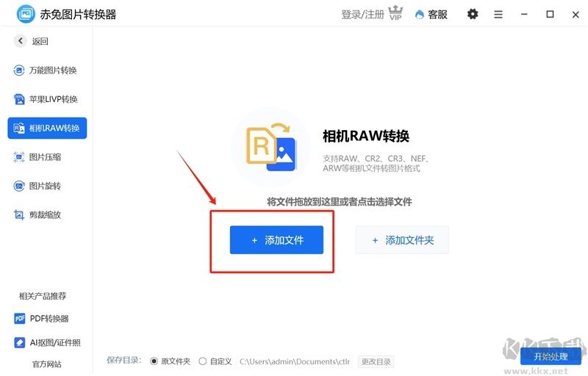Click the 返回 back label
The height and width of the screenshot is (376, 588).
[40, 41]
